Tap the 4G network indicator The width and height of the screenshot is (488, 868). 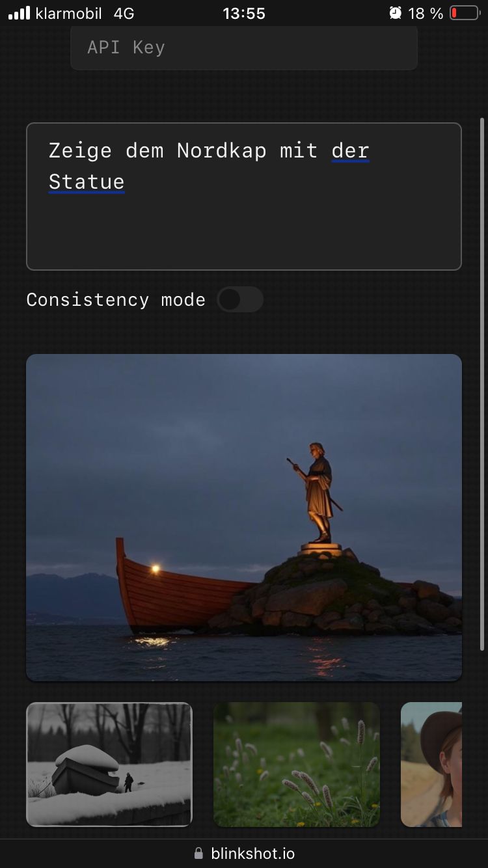(x=124, y=13)
